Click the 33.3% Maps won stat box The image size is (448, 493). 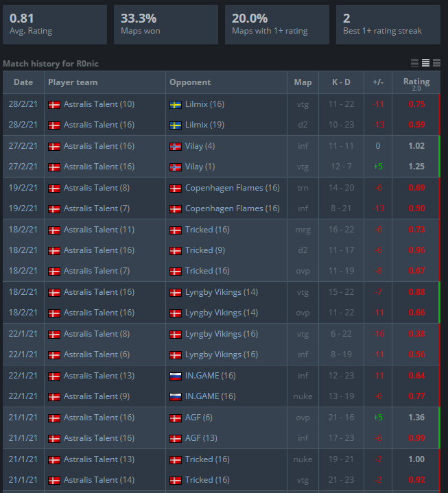(x=166, y=25)
